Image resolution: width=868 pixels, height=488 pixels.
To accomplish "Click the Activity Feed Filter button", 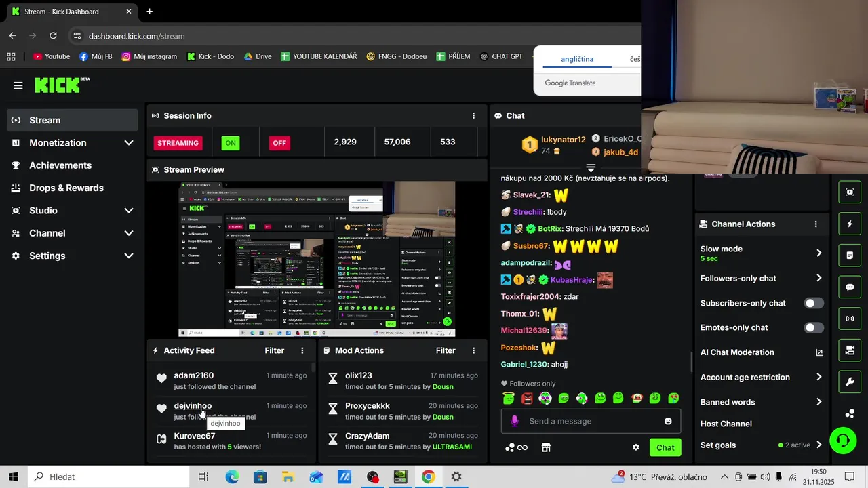I will [275, 350].
